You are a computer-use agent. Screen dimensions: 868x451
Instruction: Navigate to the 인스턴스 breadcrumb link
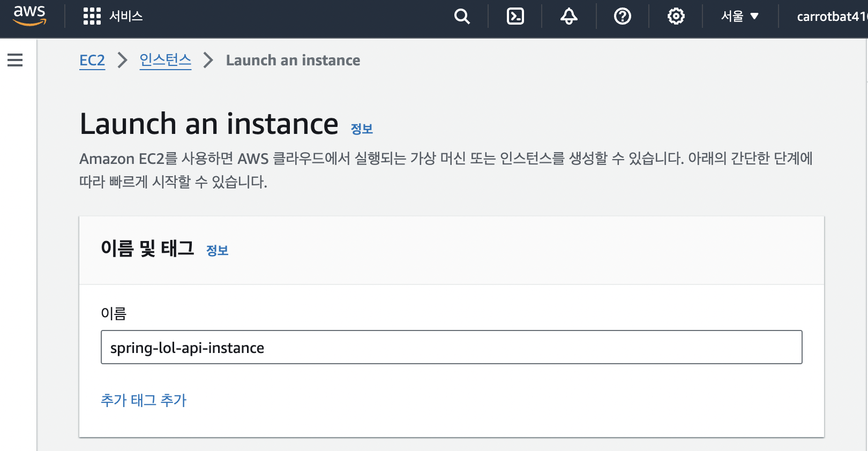coord(165,61)
